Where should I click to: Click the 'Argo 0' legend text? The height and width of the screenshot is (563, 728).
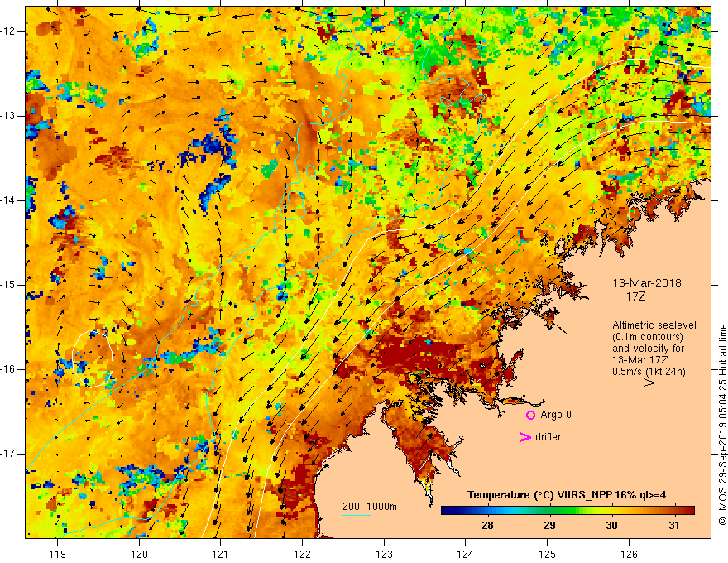556,415
